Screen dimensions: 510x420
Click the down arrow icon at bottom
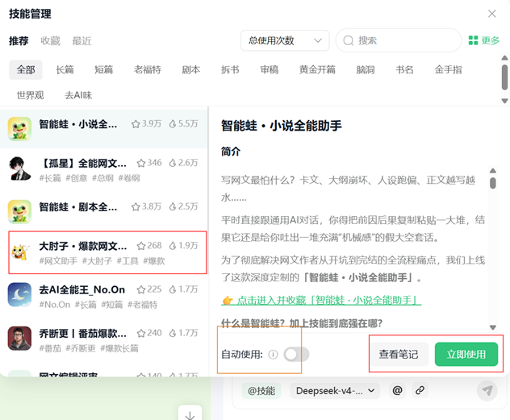[x=190, y=414]
